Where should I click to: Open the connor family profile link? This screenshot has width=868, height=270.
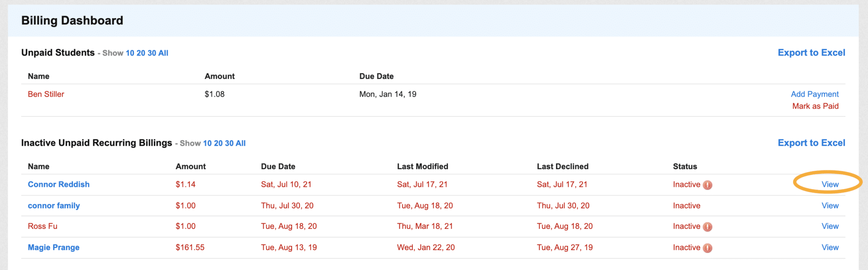(54, 206)
